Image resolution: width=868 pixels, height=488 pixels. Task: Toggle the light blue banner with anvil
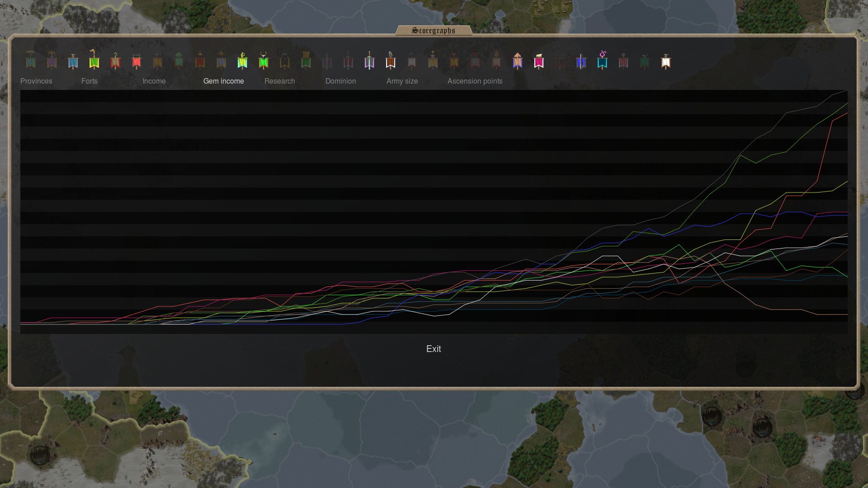tap(73, 61)
